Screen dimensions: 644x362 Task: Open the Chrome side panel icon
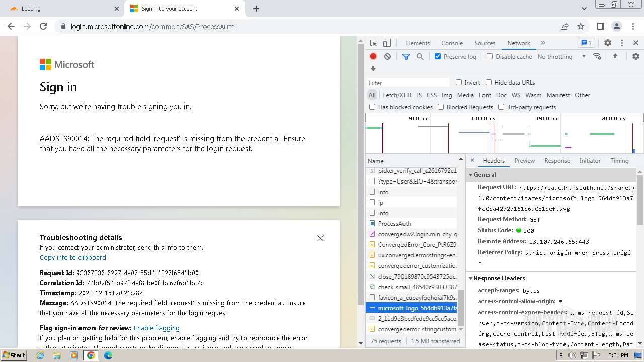click(600, 26)
